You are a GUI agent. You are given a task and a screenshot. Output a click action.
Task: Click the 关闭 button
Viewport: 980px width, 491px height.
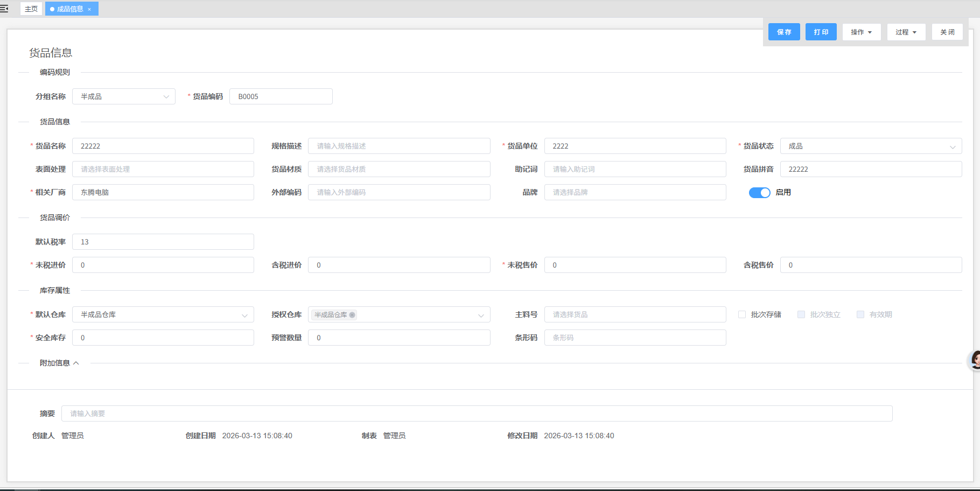pos(947,32)
